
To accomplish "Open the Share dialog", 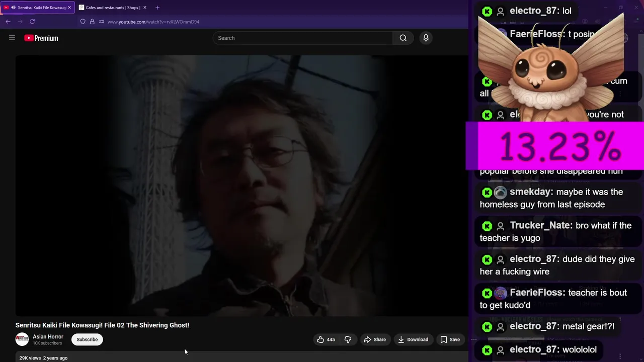I will click(x=374, y=339).
